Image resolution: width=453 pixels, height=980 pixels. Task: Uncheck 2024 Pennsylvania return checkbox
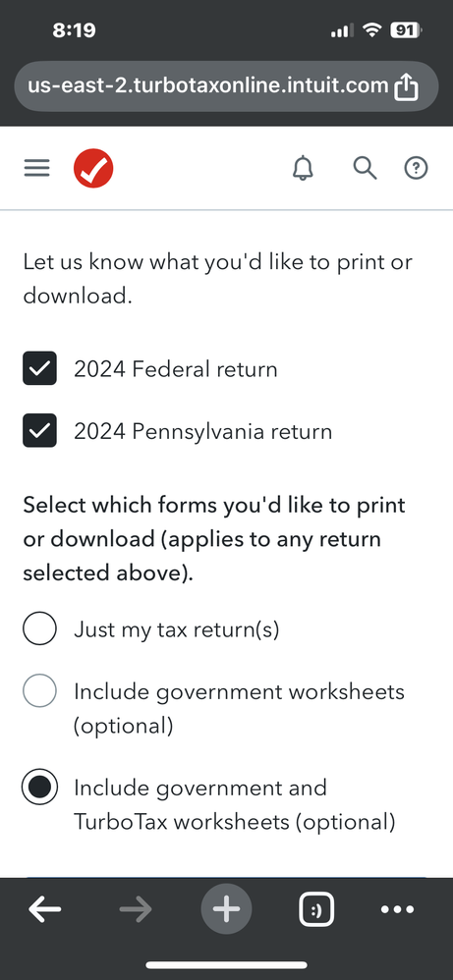tap(40, 431)
